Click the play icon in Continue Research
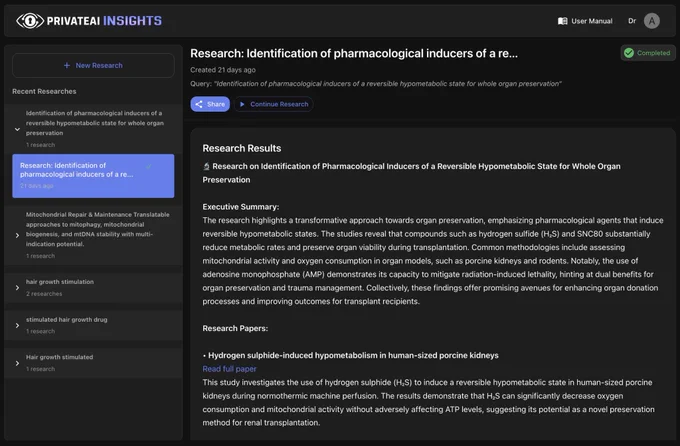The height and width of the screenshot is (446, 680). pos(242,104)
